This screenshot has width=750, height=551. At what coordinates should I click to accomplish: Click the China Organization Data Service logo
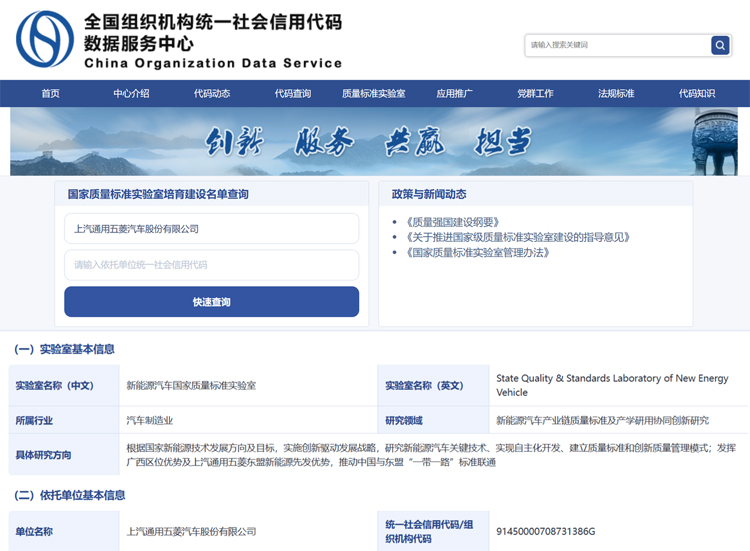[45, 39]
